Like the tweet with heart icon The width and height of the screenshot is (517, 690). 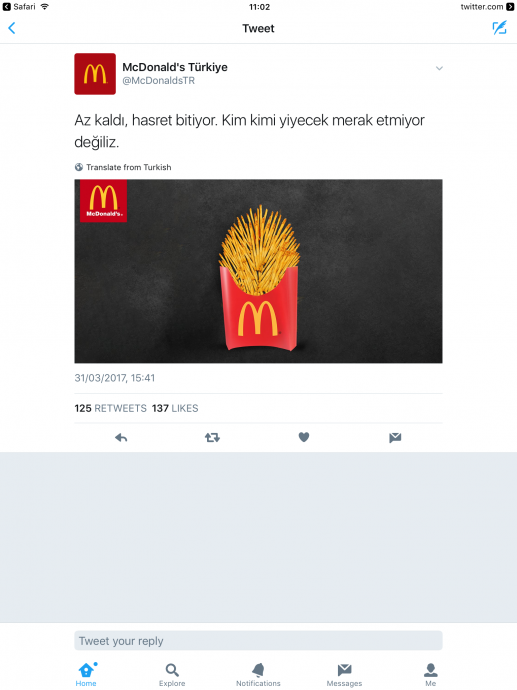304,437
